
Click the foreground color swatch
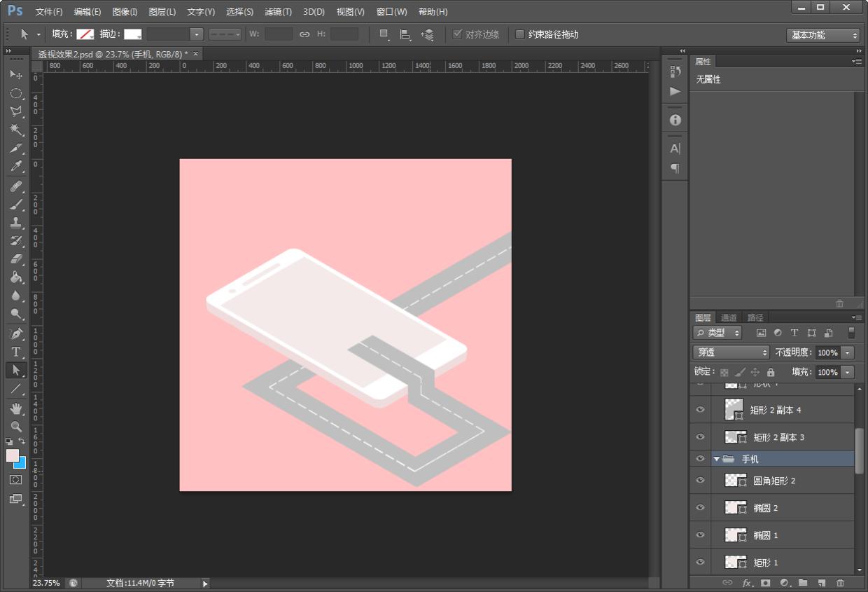[x=13, y=455]
